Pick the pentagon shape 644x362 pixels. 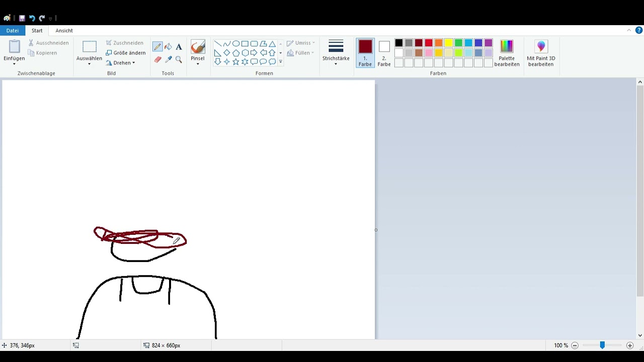(x=235, y=53)
